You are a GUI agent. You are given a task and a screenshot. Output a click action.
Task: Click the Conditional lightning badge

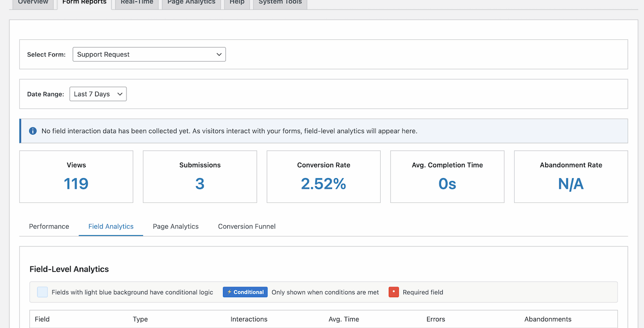245,292
